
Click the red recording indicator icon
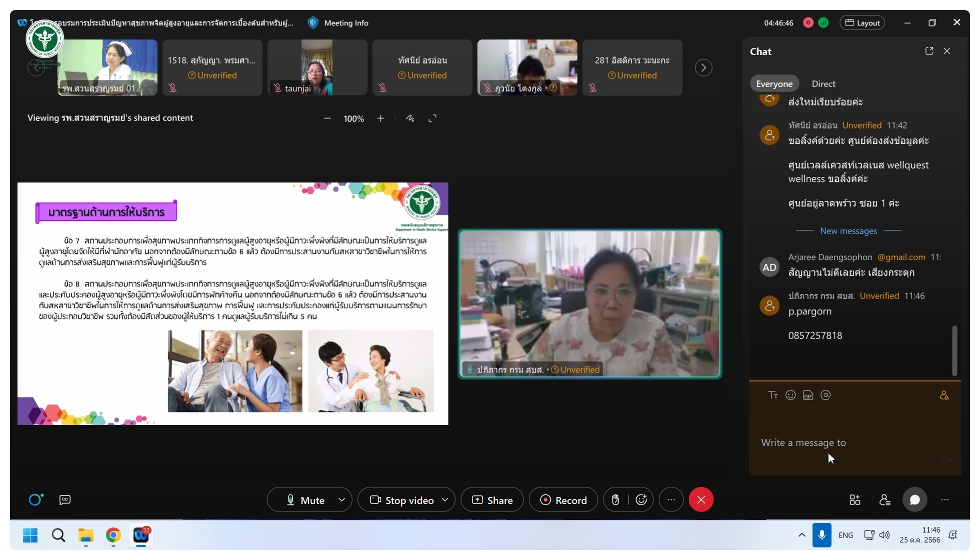(808, 23)
